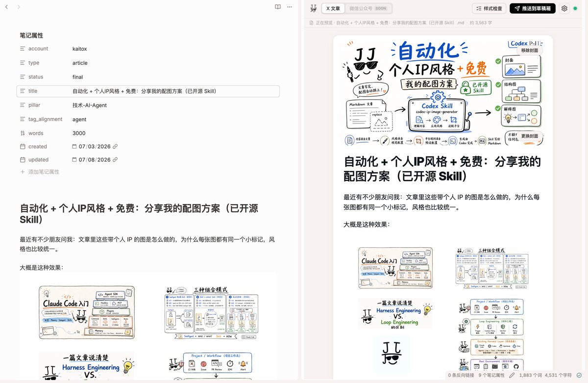Open link icon beside created date
The image size is (588, 383).
coord(115,147)
